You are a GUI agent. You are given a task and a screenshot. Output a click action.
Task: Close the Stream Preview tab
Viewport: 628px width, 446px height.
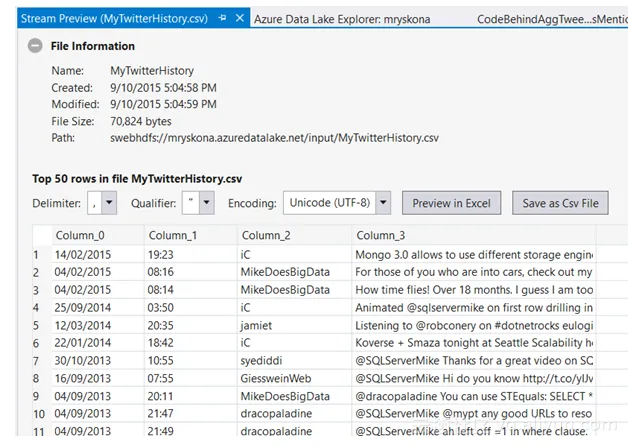(x=238, y=19)
